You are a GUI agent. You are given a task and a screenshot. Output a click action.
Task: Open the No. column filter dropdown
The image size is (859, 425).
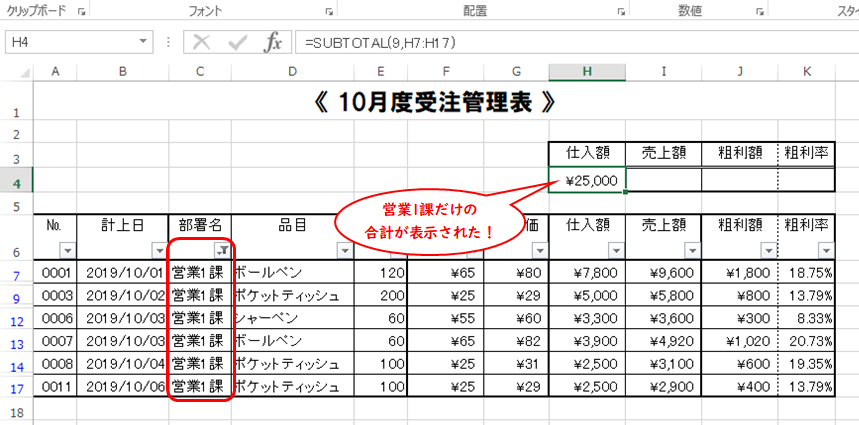click(66, 250)
